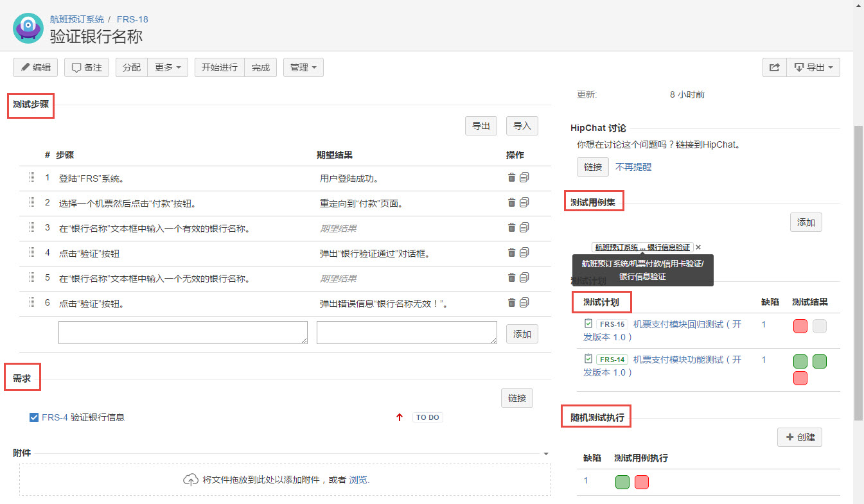Open the 更多 dropdown
Screen dimensions: 864x504
(168, 67)
